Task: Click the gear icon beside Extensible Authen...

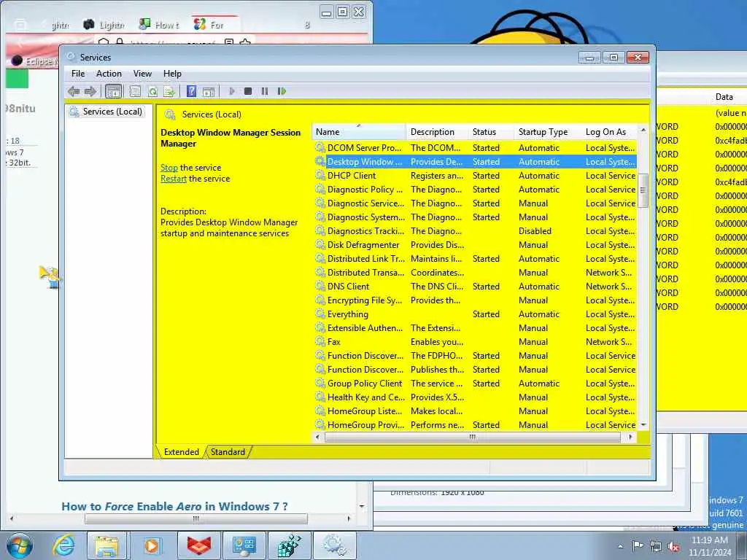Action: pos(321,328)
